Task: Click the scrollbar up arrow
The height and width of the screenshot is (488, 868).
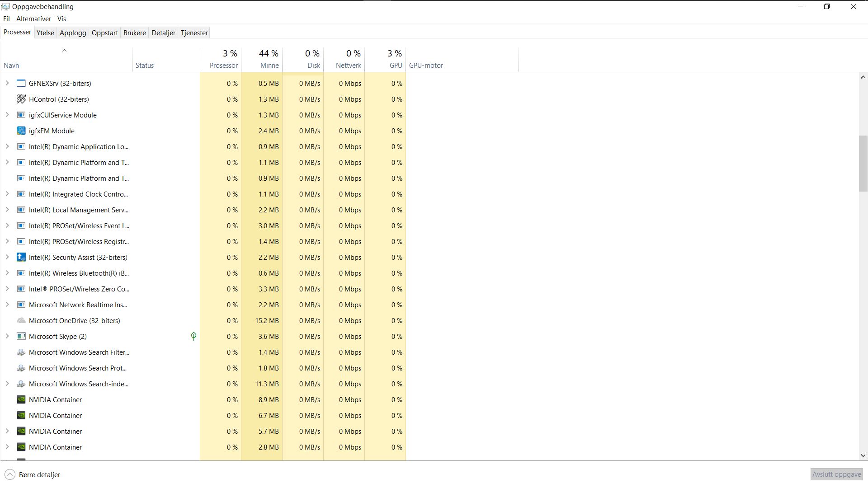Action: coord(863,77)
